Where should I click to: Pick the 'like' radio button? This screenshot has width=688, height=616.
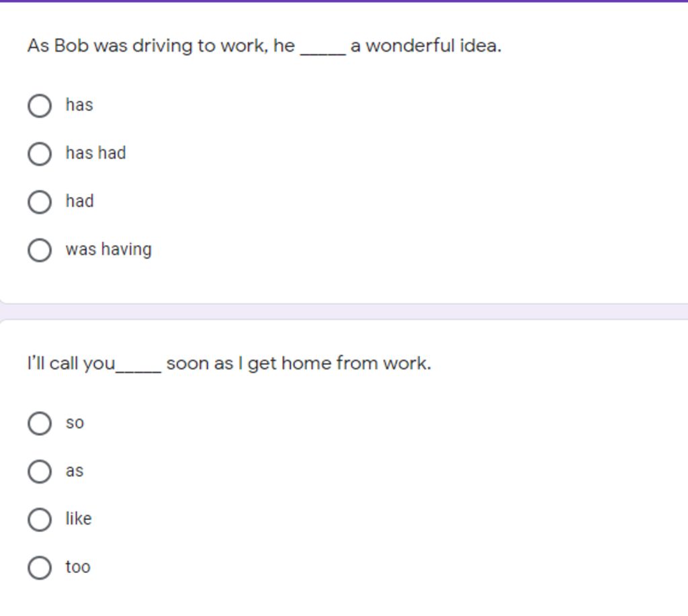pos(40,519)
